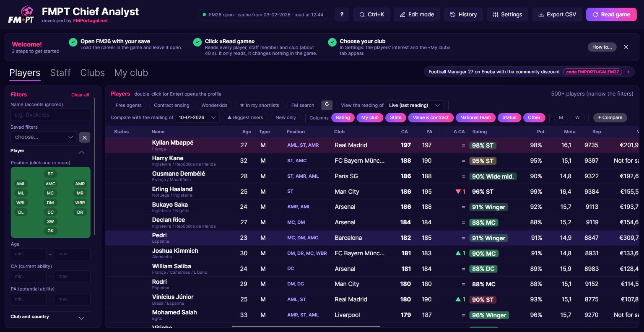Switch to the Clubs tab
The width and height of the screenshot is (644, 332).
(92, 73)
